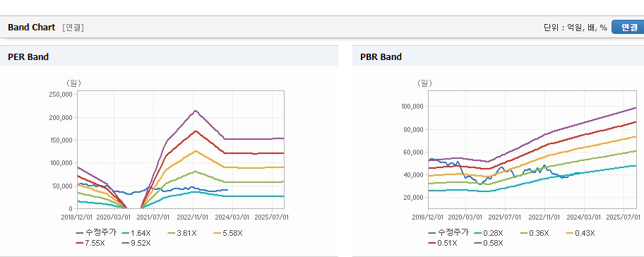Image resolution: width=644 pixels, height=257 pixels.
Task: Click the 40,000 y-axis label on PBR chart
Action: coord(414,175)
